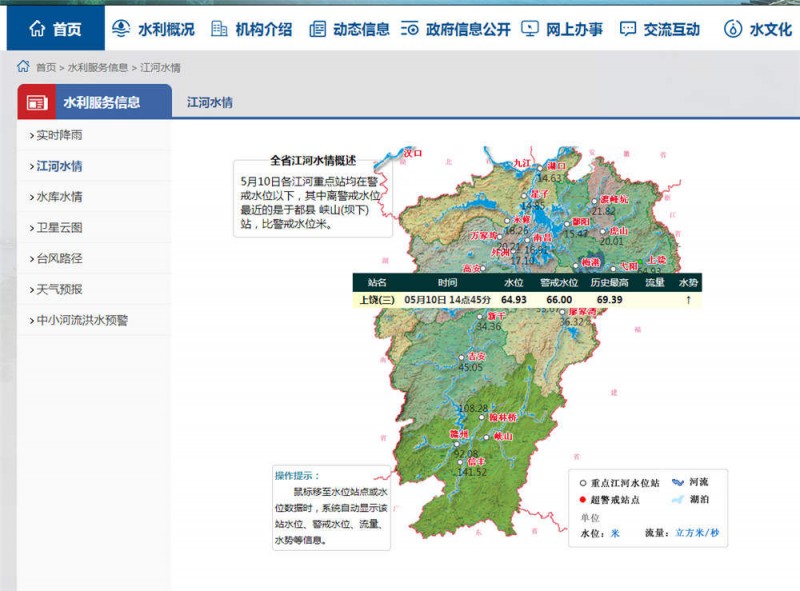Click the 网上办事 monitor icon

[532, 26]
